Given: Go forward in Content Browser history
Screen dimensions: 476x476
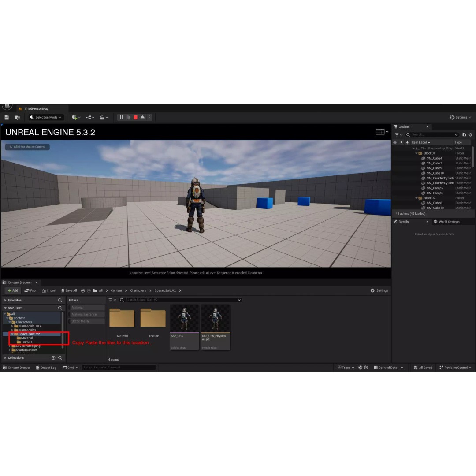Looking at the screenshot, I should click(x=89, y=290).
